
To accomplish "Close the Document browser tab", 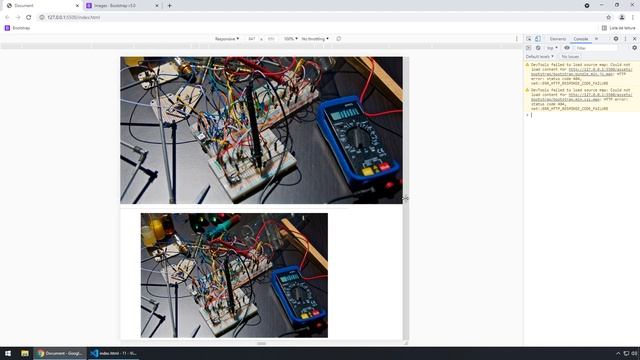I will pos(77,6).
